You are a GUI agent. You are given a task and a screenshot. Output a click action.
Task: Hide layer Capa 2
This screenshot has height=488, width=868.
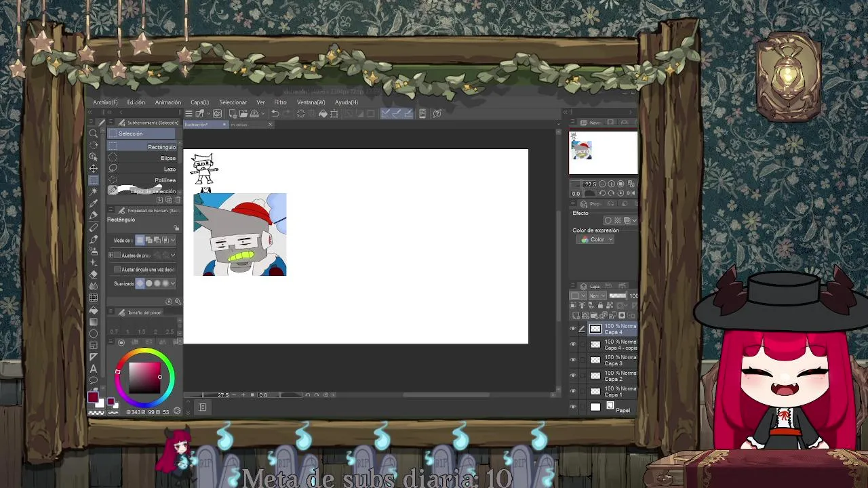573,376
